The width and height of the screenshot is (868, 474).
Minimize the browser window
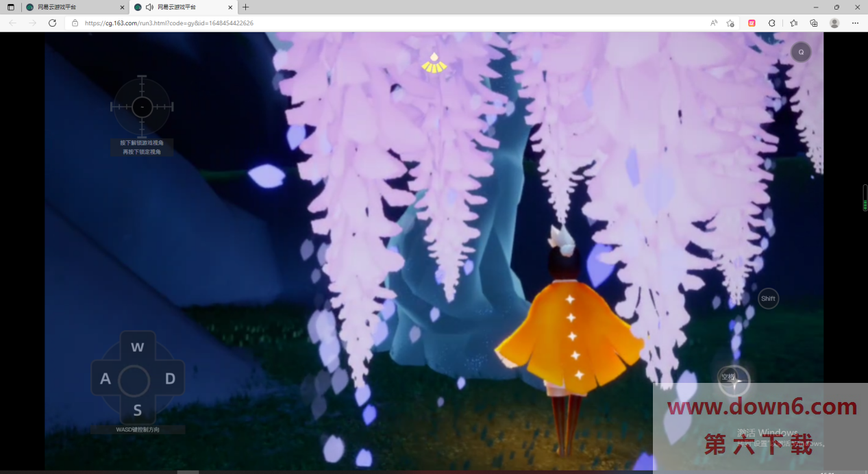click(x=816, y=7)
